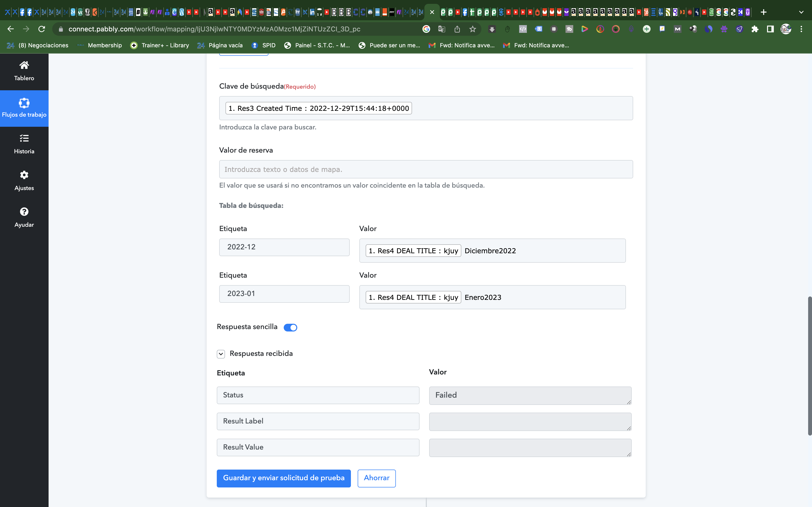Click the Membership bookmark tab

tap(105, 45)
